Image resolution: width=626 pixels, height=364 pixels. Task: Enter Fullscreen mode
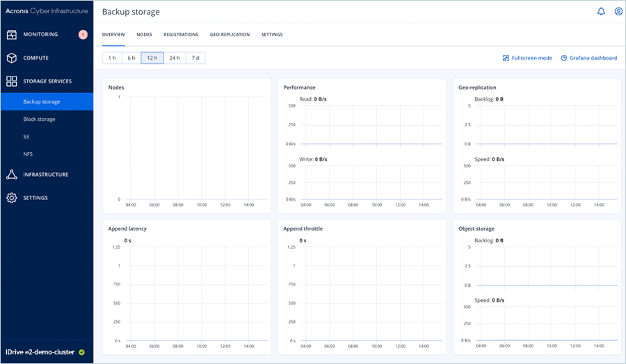527,58
